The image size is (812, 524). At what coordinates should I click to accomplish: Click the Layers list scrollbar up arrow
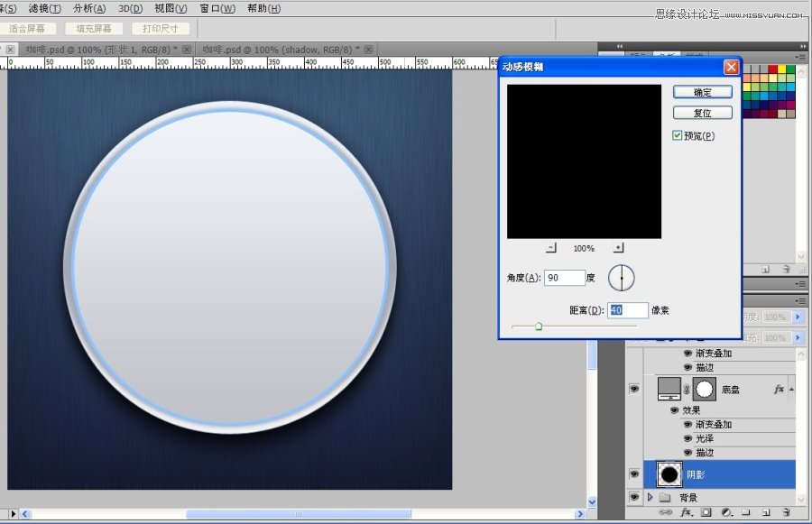pos(801,354)
